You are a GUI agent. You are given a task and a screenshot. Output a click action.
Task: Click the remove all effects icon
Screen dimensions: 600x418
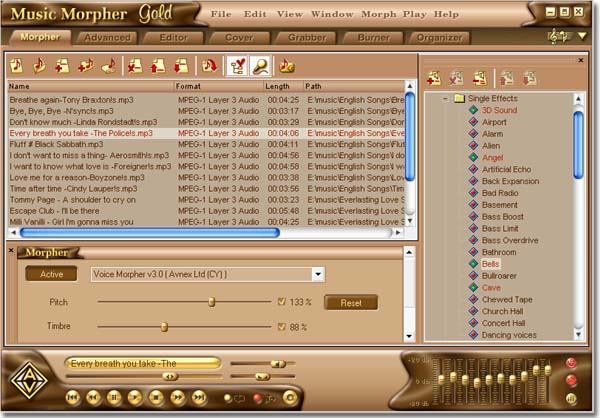(480, 78)
